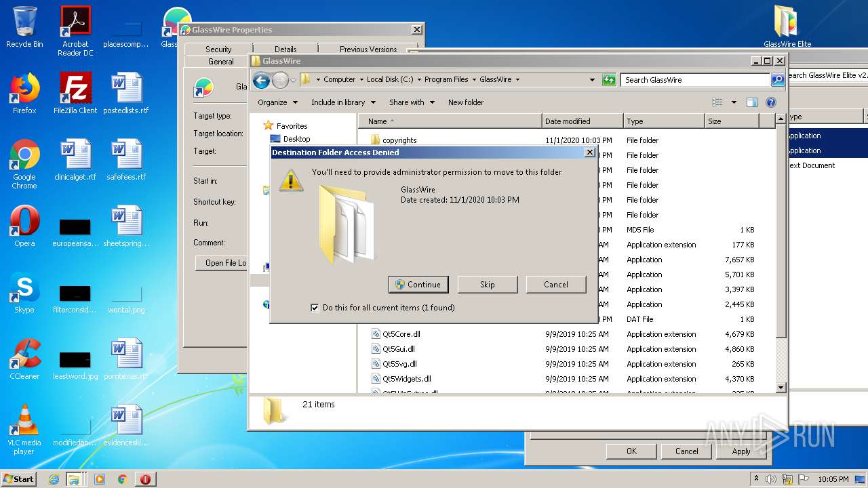
Task: Open Skype desktop shortcut
Action: point(24,293)
